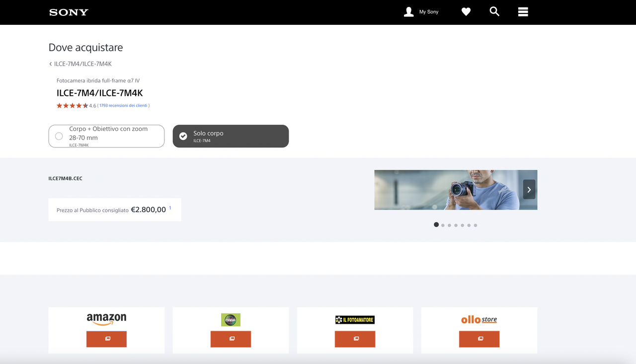Advance the image carousel with next arrow
Screen dimensions: 636x364
(x=529, y=190)
